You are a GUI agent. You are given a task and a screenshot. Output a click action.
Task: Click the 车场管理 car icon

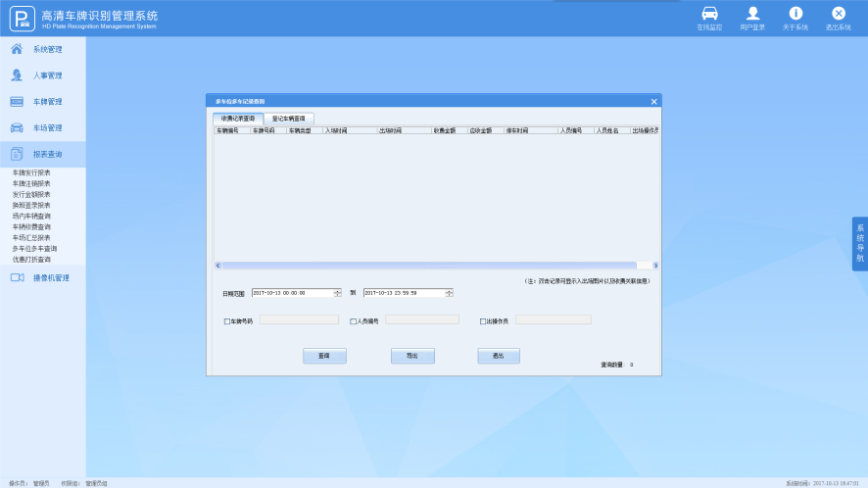(x=17, y=127)
